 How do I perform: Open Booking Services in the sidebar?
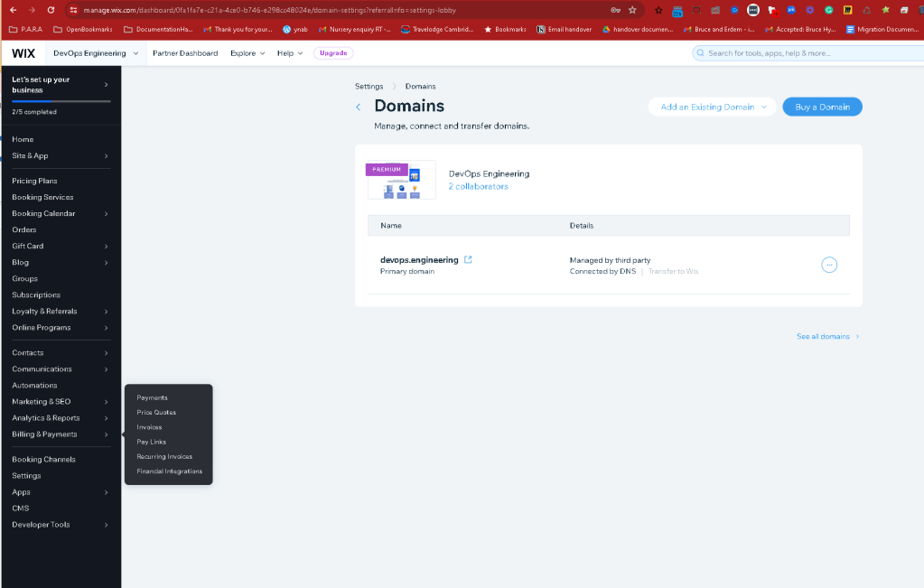(x=42, y=198)
